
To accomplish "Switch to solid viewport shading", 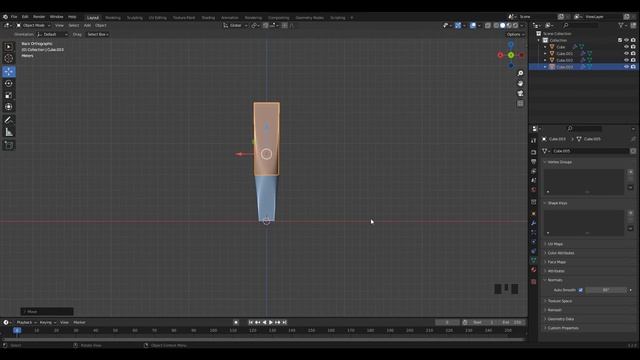I will (502, 25).
